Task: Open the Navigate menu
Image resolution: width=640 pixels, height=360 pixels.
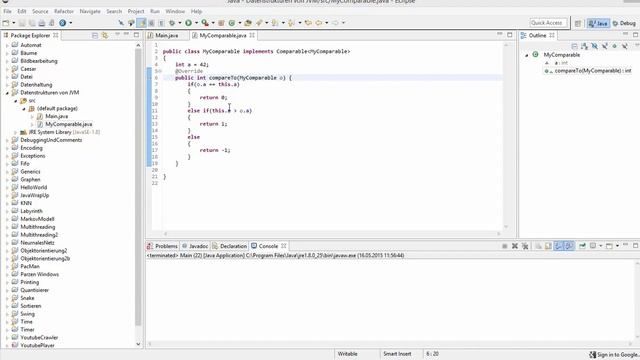Action: pos(90,11)
